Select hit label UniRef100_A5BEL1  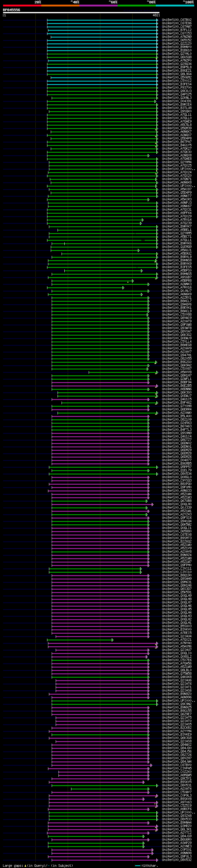[177, 230]
